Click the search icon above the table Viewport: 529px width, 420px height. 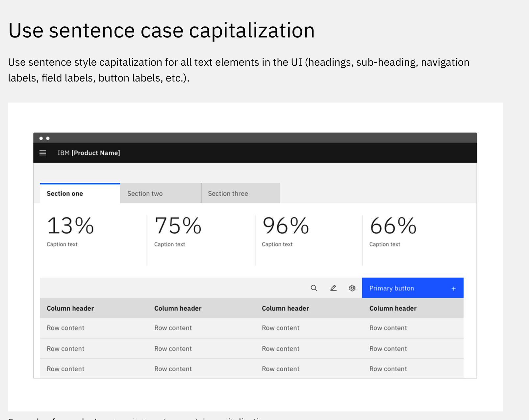314,288
